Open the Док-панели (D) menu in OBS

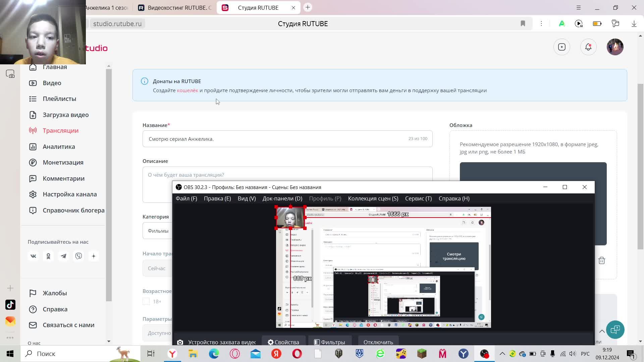282,198
